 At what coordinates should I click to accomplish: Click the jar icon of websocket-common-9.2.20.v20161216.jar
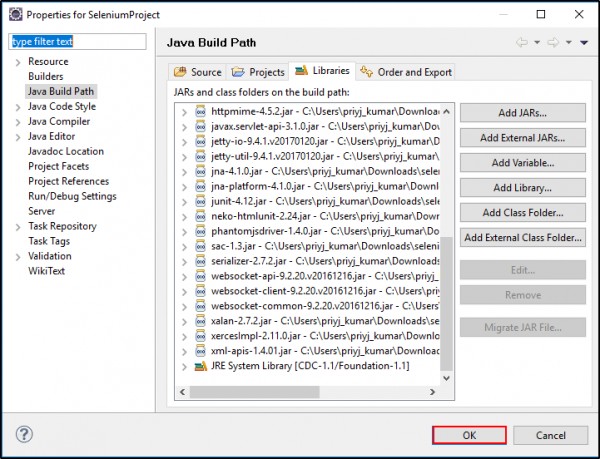point(201,306)
